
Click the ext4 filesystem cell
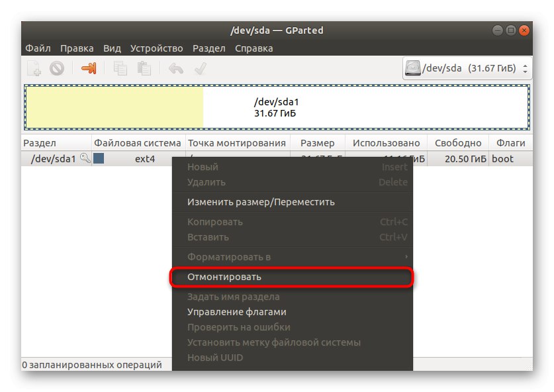145,159
